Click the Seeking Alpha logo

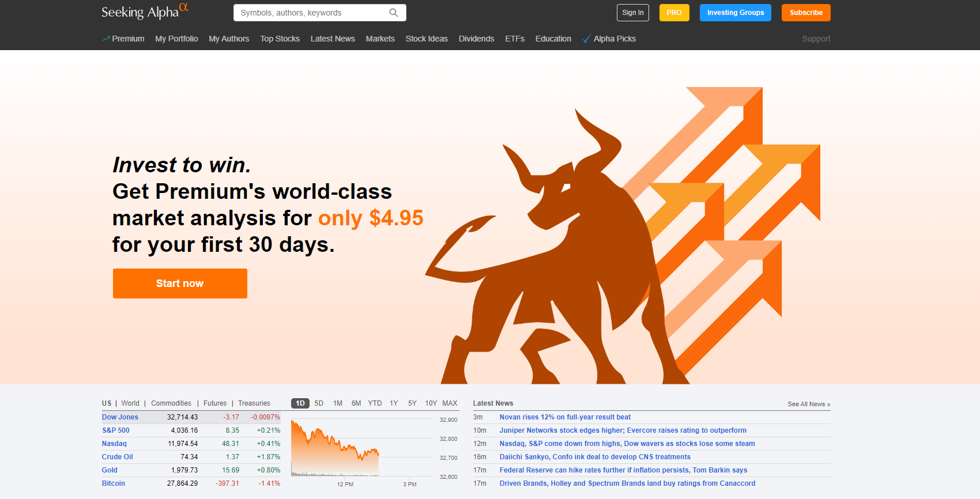tap(145, 12)
